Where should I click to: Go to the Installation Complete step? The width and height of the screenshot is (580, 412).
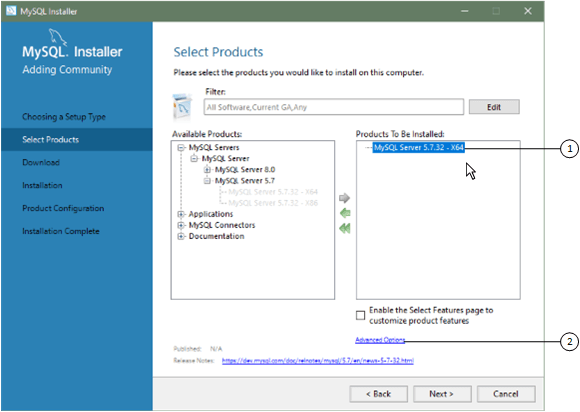[61, 231]
